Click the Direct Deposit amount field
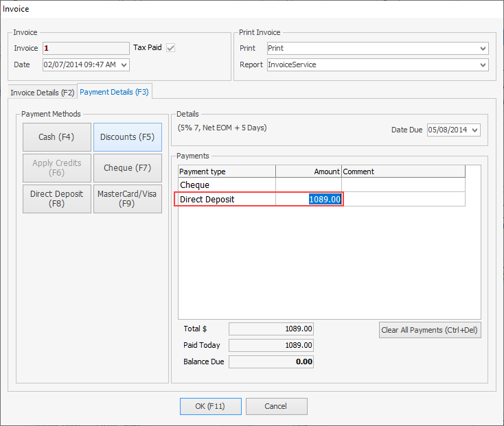 [309, 200]
